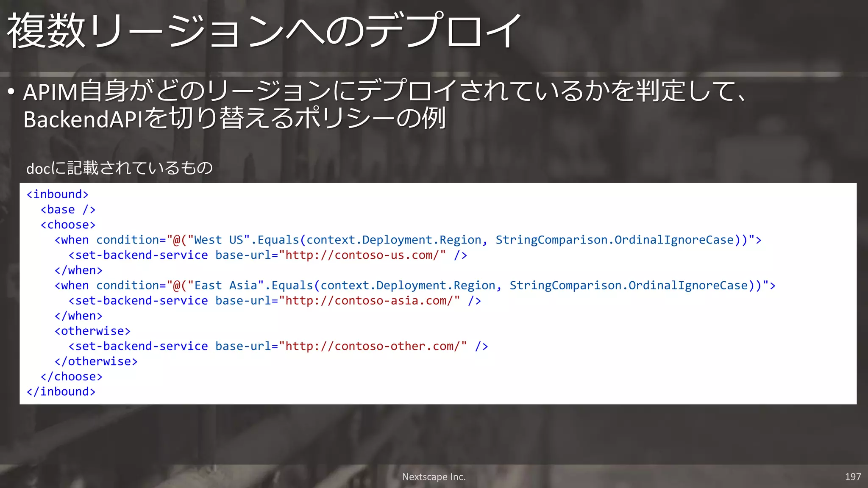Click the slide number 197
The image size is (868, 488).
coord(853,477)
